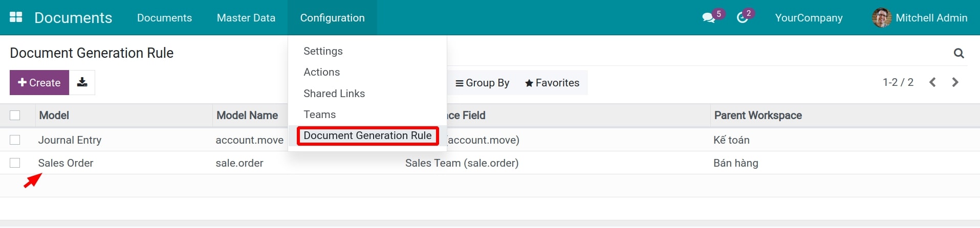Toggle the select-all header checkbox
The height and width of the screenshot is (228, 980).
tap(15, 116)
